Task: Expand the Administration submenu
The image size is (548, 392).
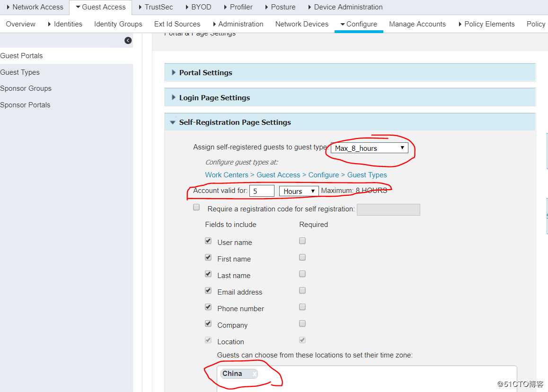Action: coord(238,24)
